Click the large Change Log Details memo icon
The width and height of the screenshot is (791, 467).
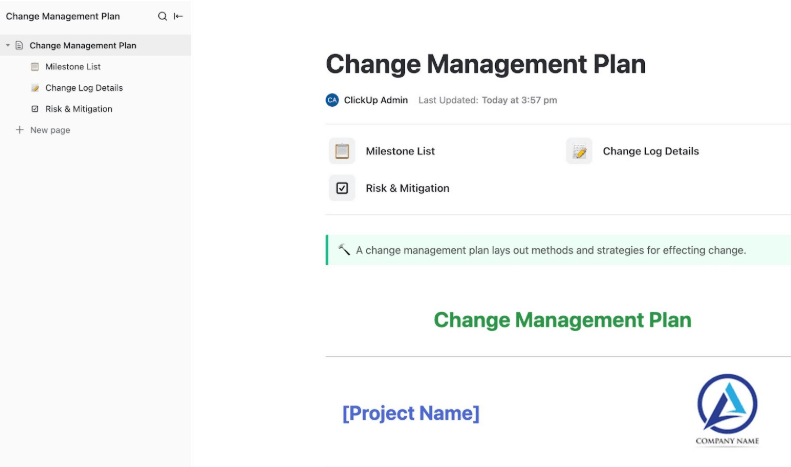[579, 151]
